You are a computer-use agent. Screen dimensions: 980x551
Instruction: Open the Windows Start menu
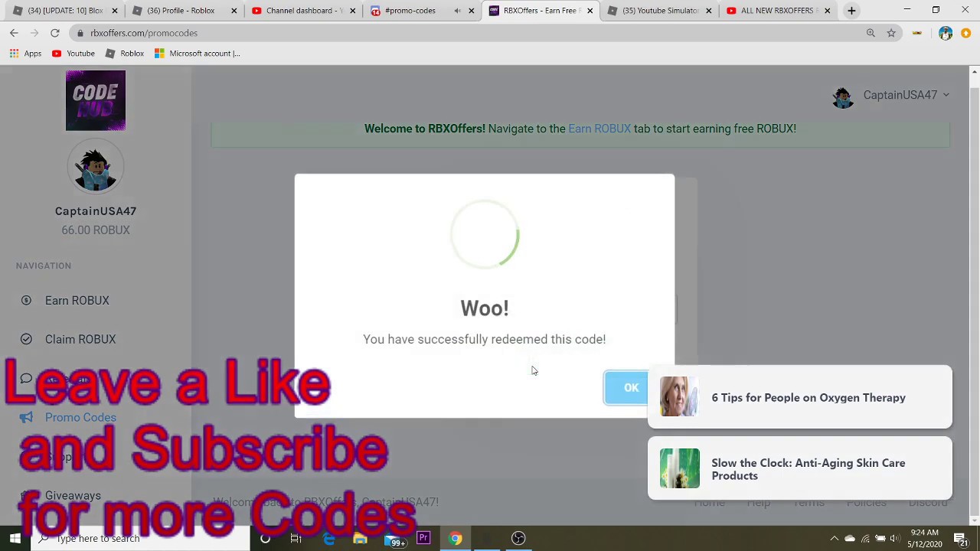(x=15, y=538)
